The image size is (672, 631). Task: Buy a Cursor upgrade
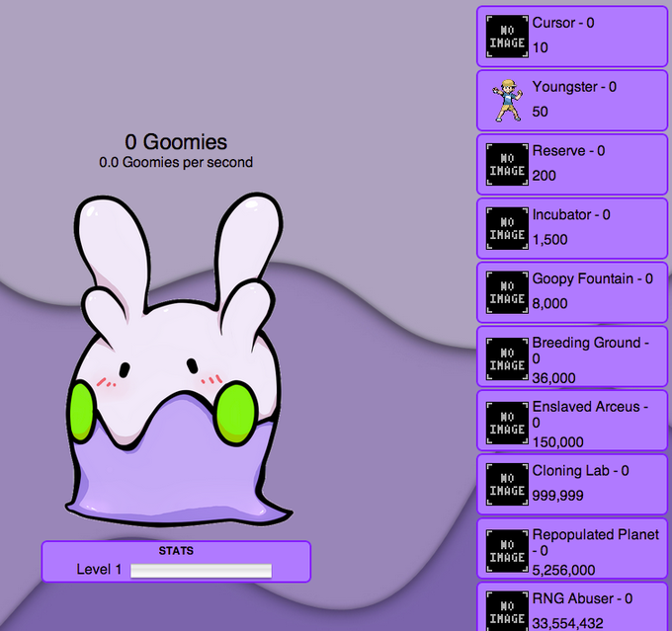pyautogui.click(x=572, y=37)
